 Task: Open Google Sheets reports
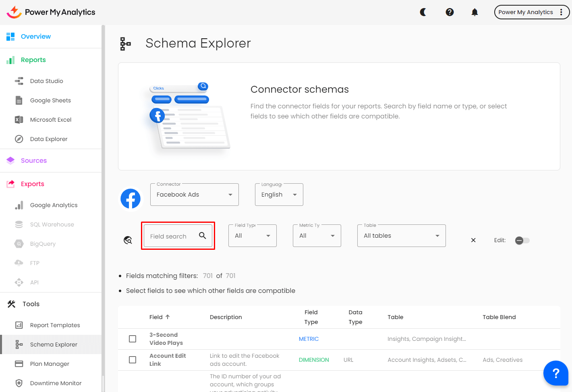[x=50, y=100]
